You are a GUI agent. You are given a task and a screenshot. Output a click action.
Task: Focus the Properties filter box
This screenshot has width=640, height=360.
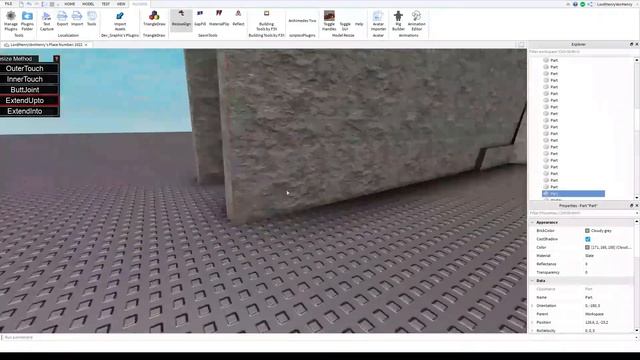(581, 213)
